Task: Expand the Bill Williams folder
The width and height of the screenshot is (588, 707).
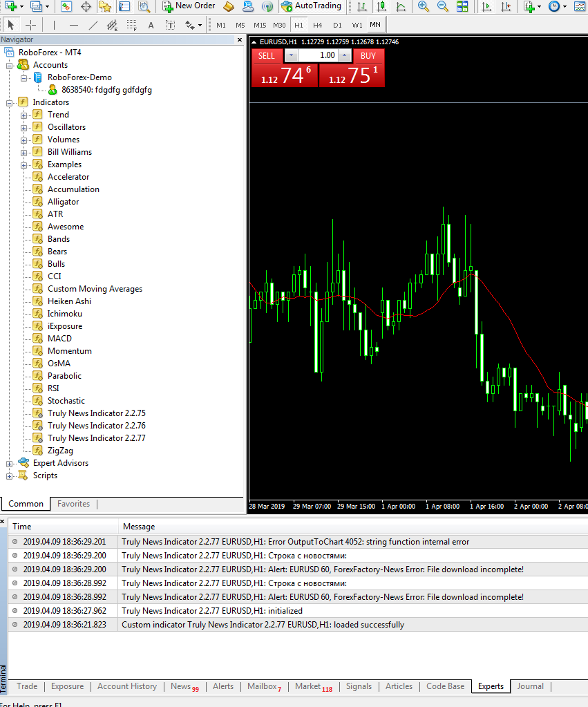Action: click(x=24, y=153)
